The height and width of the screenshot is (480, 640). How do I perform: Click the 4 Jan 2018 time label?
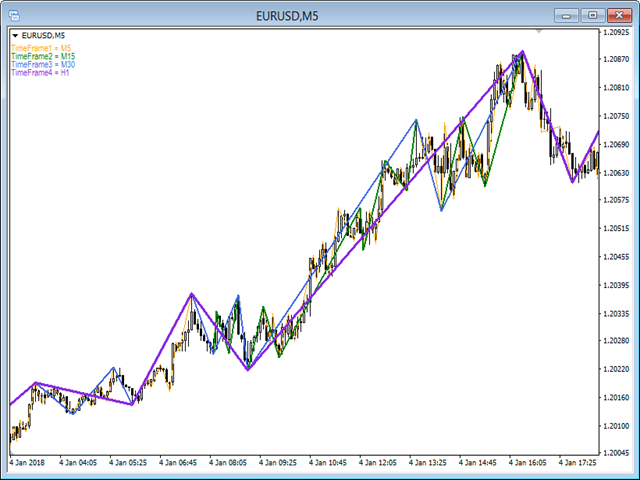pyautogui.click(x=27, y=463)
